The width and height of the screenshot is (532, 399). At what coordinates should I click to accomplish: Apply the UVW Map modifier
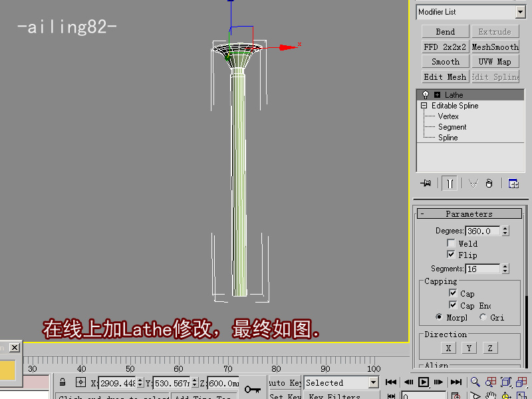tap(495, 62)
